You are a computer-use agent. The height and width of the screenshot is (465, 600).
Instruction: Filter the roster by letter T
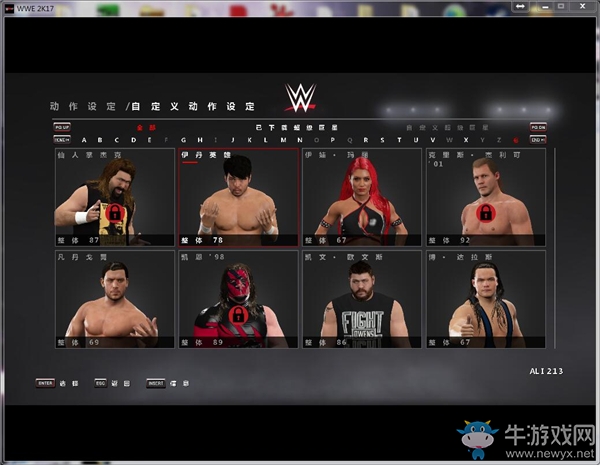(399, 140)
